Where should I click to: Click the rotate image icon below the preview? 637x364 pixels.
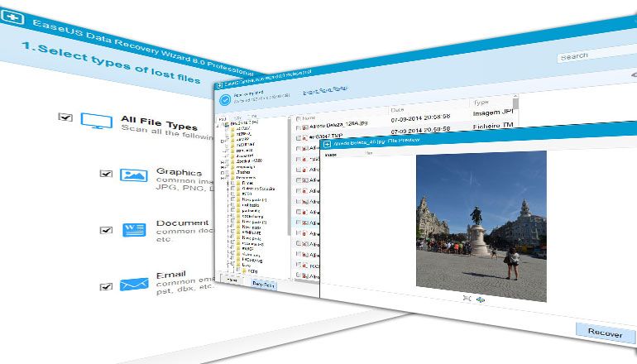[x=481, y=299]
